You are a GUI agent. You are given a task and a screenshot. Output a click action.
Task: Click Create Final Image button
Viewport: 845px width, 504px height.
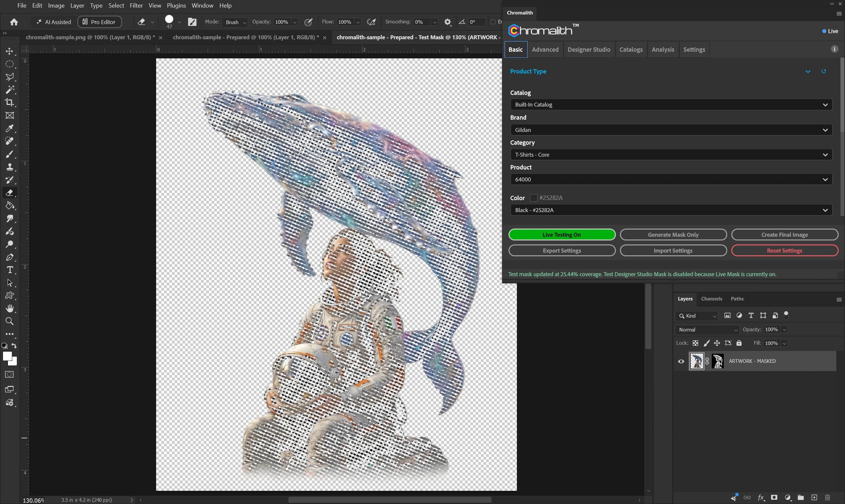(x=785, y=235)
